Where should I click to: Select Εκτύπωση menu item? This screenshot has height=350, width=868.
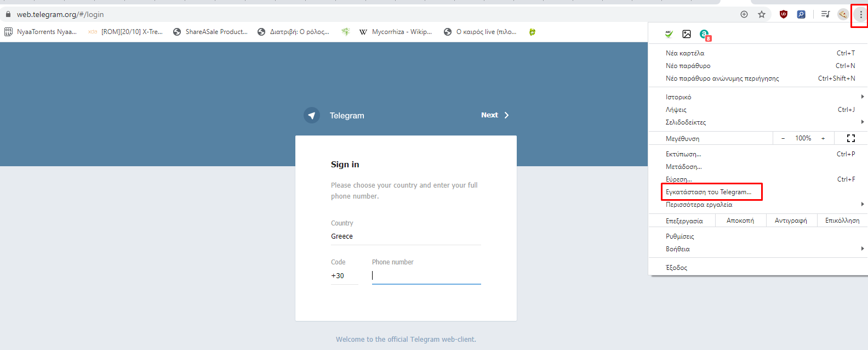[x=758, y=154]
